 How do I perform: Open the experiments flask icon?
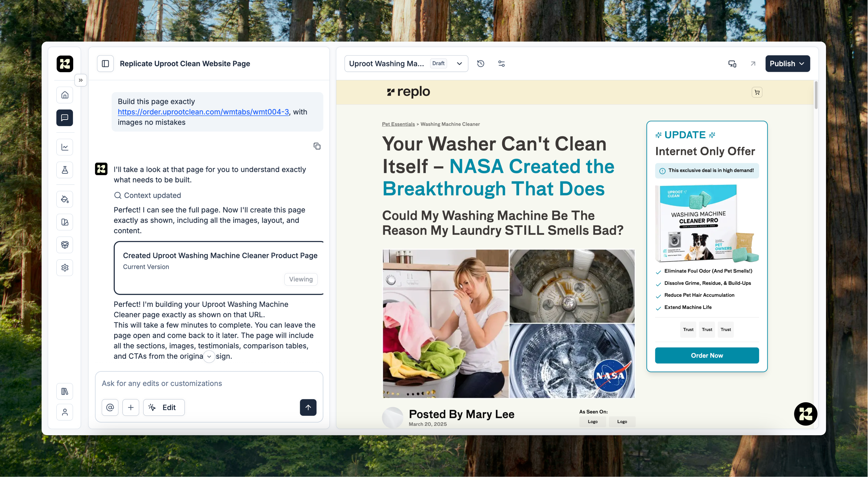click(x=65, y=170)
